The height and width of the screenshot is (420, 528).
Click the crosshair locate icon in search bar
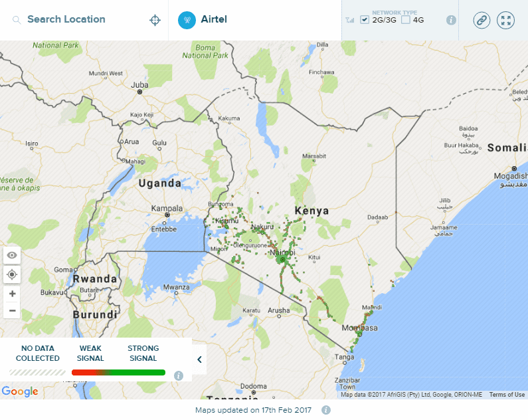click(x=155, y=20)
